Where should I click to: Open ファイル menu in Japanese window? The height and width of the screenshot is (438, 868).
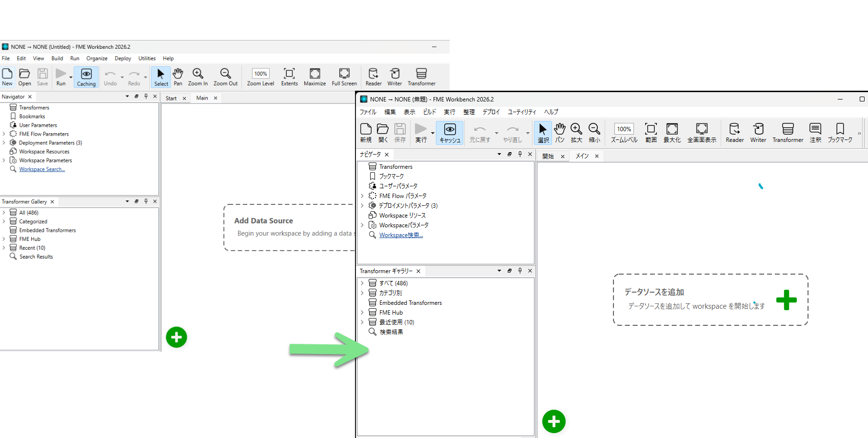[368, 112]
